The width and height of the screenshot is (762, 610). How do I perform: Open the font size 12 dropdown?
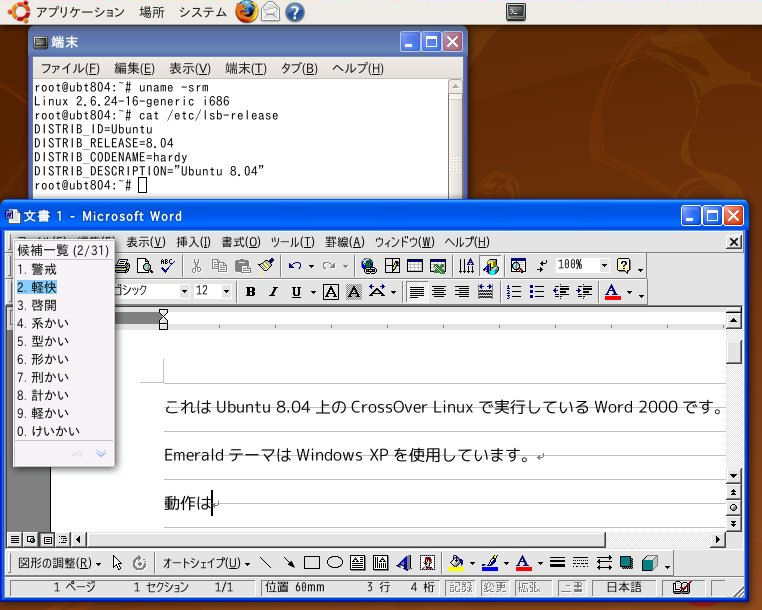226,292
